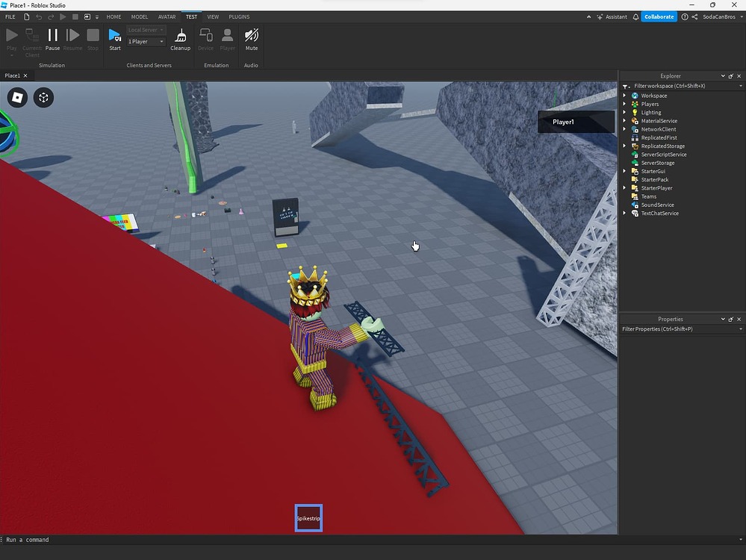The image size is (746, 560).
Task: Click the notification bell icon near Collaborate
Action: (634, 16)
